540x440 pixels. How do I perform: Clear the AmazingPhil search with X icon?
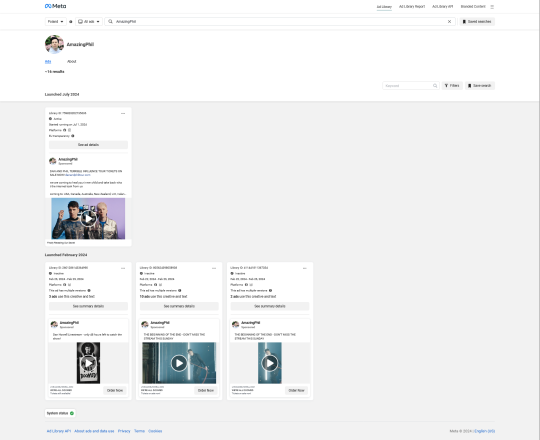(x=449, y=22)
